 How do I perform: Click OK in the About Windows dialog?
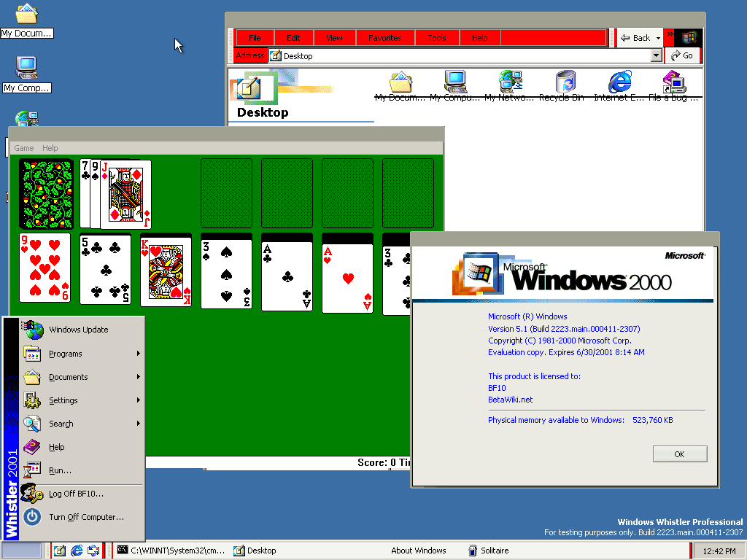(680, 454)
